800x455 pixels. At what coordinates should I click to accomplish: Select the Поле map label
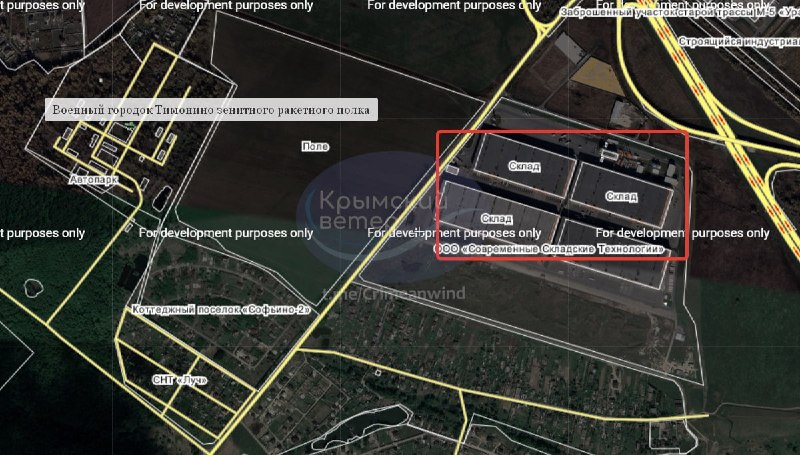315,147
